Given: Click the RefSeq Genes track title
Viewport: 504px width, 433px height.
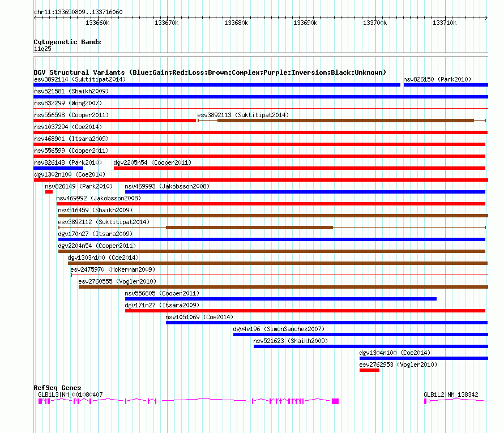Looking at the screenshot, I should (x=57, y=388).
